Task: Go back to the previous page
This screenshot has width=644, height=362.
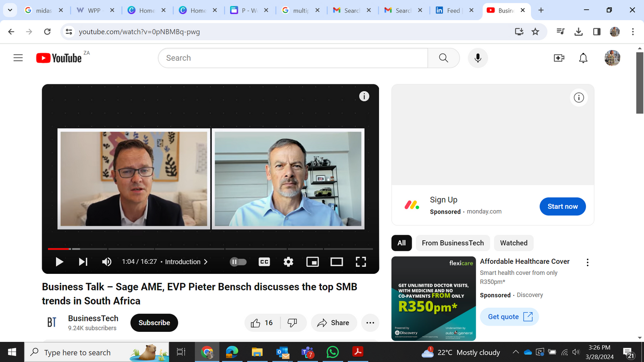Action: (x=11, y=32)
